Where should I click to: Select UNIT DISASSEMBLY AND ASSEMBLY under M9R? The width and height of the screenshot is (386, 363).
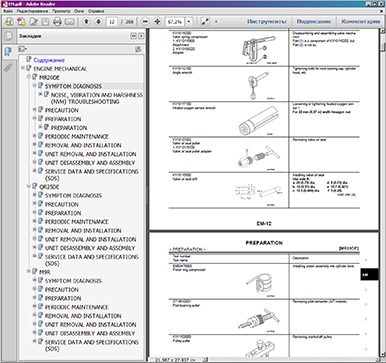tap(90, 333)
